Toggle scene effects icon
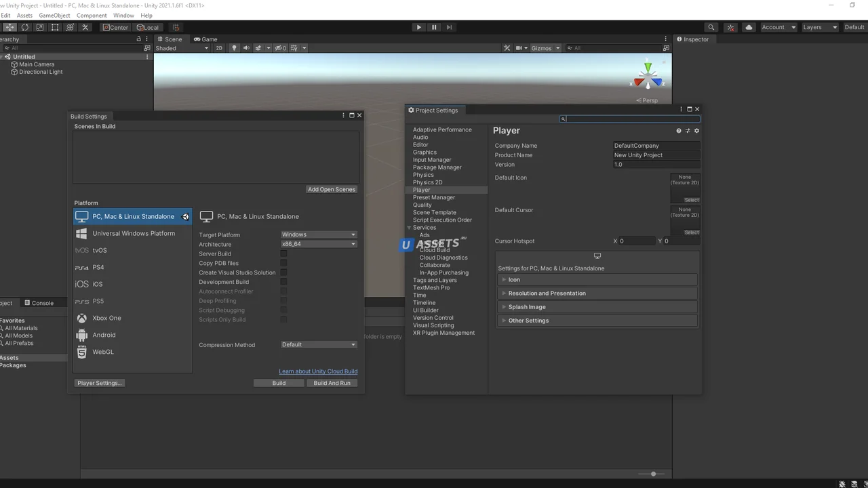The image size is (868, 488). click(258, 48)
